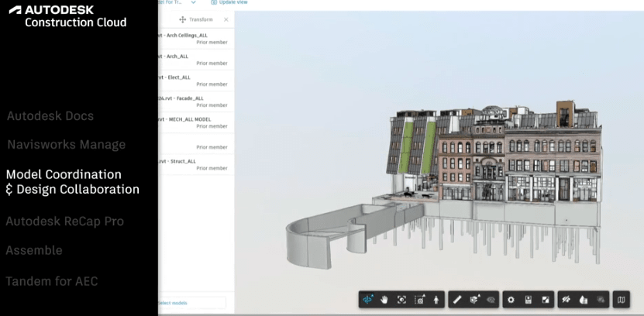Open the Camera interactions tool
644x316 pixels.
(419, 300)
